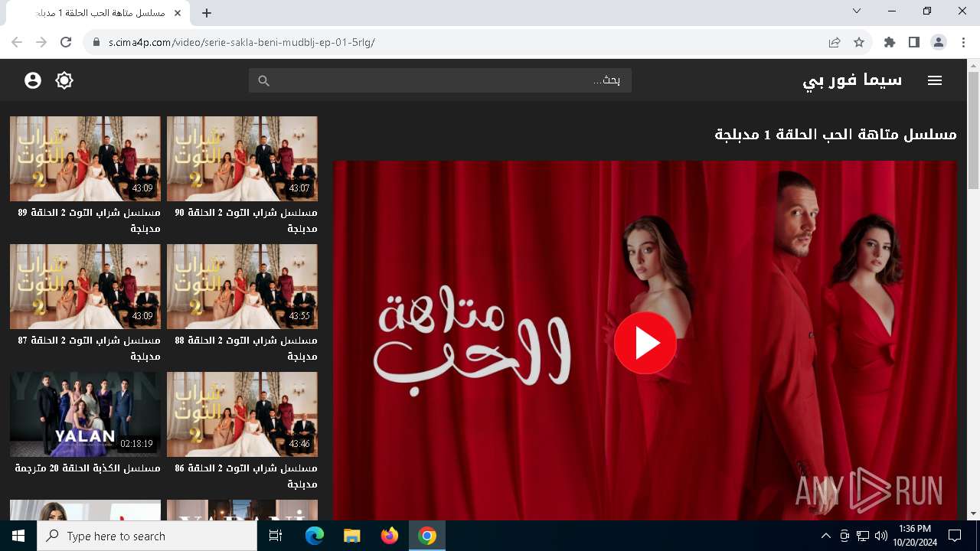Image resolution: width=980 pixels, height=551 pixels.
Task: Open the سيما فور بي site logo link
Action: (x=852, y=80)
